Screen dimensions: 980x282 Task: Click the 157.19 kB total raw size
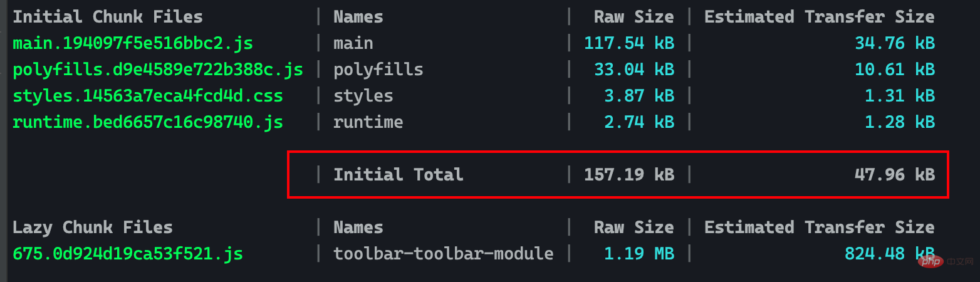point(629,175)
